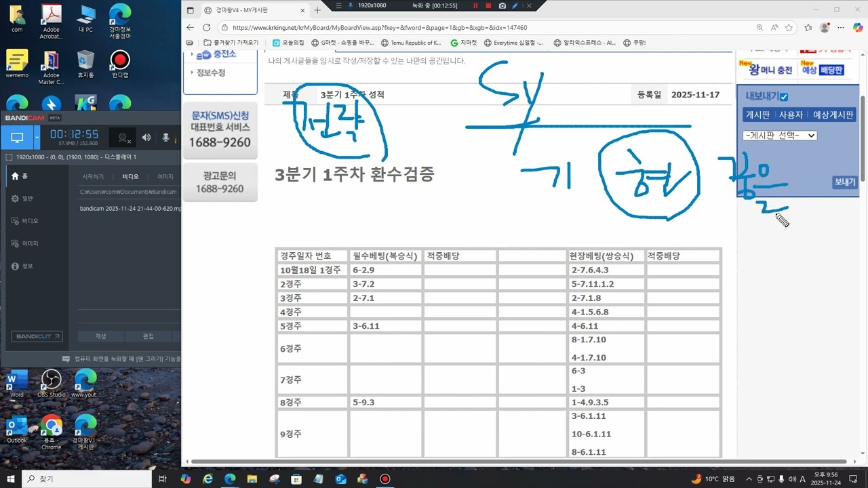Open the Edge profile avatar
The width and height of the screenshot is (868, 488).
click(x=825, y=28)
